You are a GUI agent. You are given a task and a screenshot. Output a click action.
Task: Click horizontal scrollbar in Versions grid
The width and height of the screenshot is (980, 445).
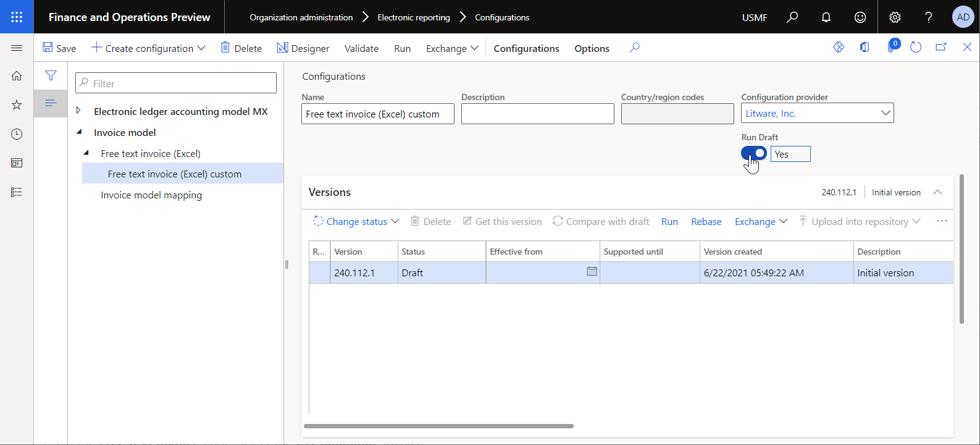[x=438, y=426]
